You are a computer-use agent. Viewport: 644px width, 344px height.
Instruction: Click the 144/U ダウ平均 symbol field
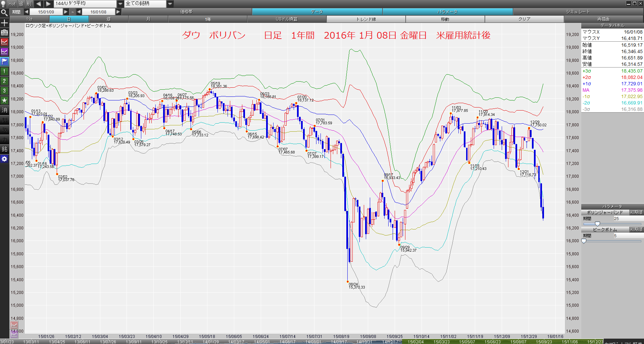(x=85, y=4)
